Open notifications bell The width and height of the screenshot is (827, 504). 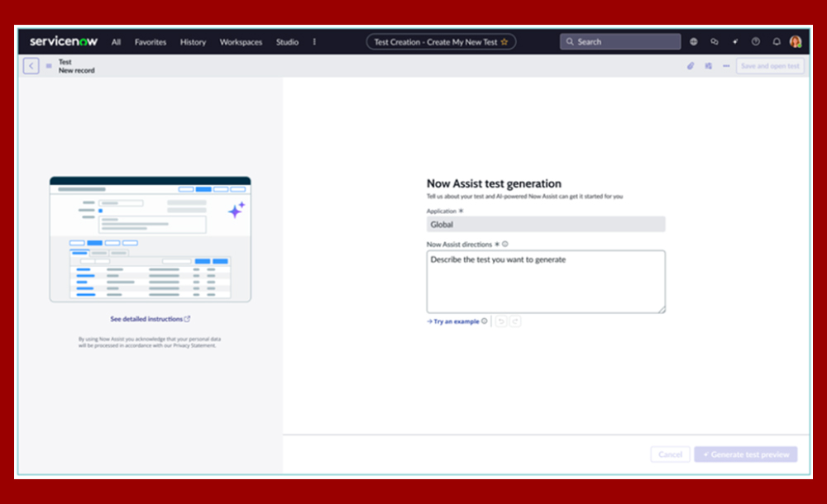click(x=776, y=41)
